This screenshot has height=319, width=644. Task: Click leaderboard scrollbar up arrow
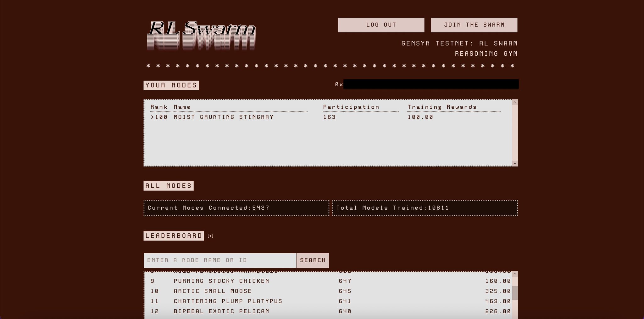pos(515,274)
